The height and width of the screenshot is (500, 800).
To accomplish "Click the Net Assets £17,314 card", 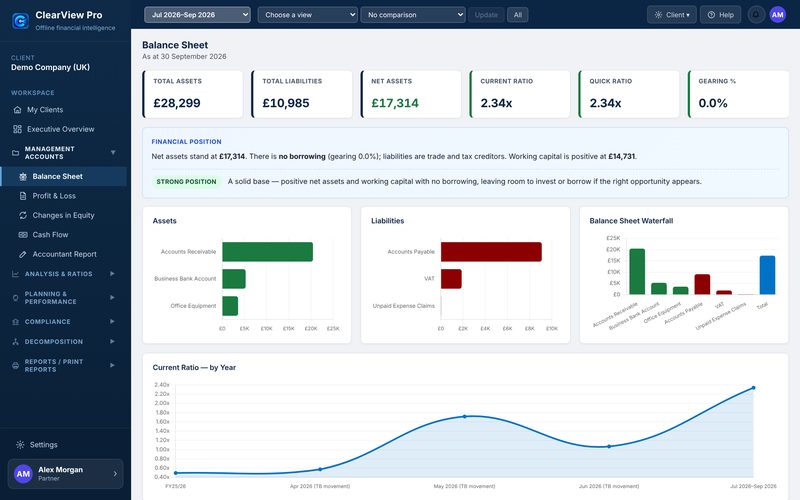I will click(x=411, y=94).
